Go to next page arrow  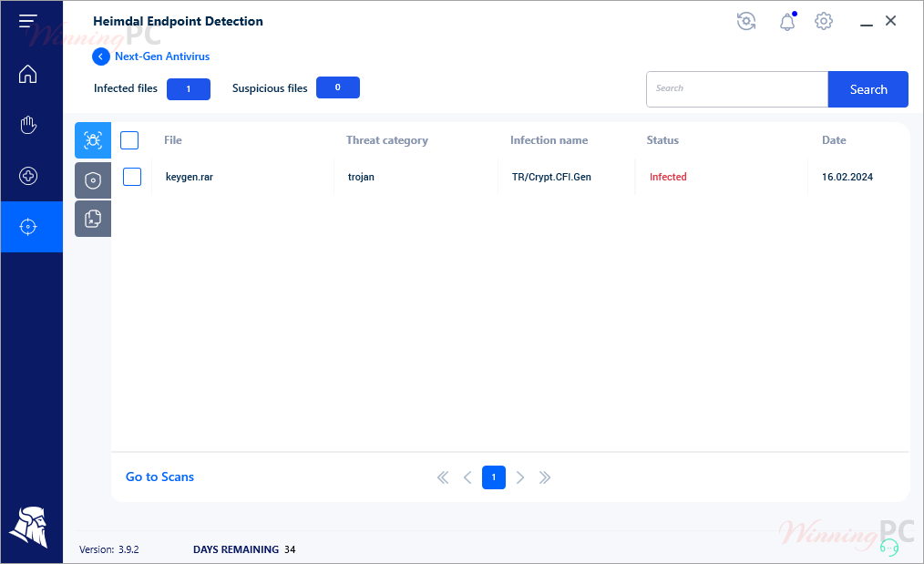tap(519, 477)
